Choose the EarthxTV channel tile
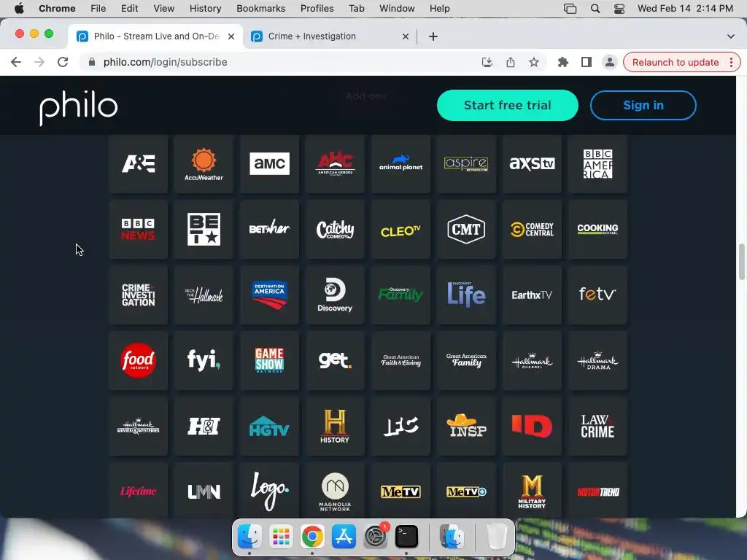This screenshot has width=747, height=560. [x=532, y=295]
